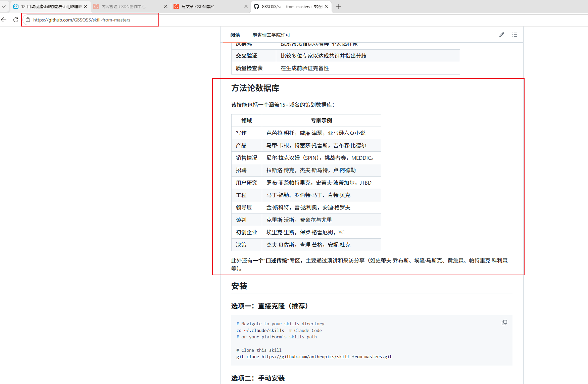Open a new browser tab

tap(338, 6)
